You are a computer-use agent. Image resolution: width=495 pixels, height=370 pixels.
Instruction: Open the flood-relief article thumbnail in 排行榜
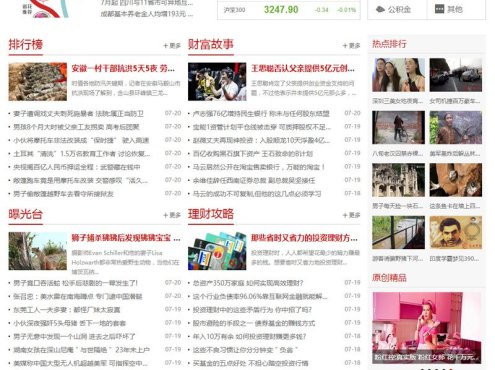[38, 82]
